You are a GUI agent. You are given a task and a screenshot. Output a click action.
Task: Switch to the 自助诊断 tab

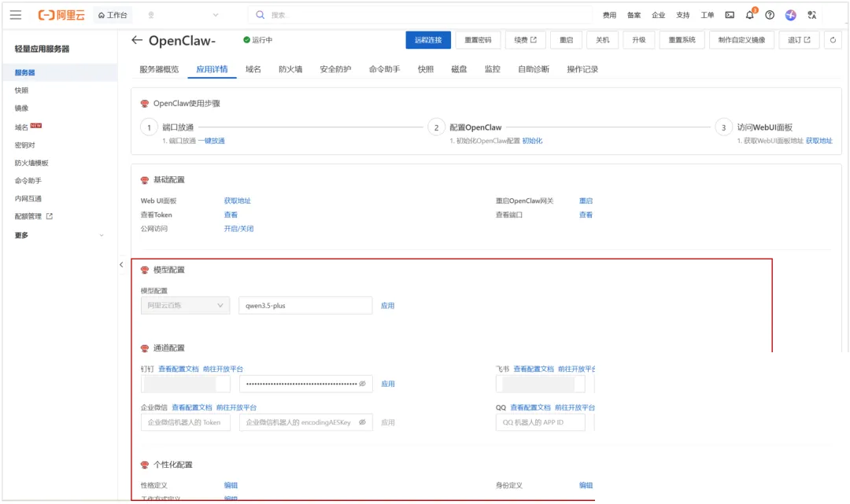(534, 69)
